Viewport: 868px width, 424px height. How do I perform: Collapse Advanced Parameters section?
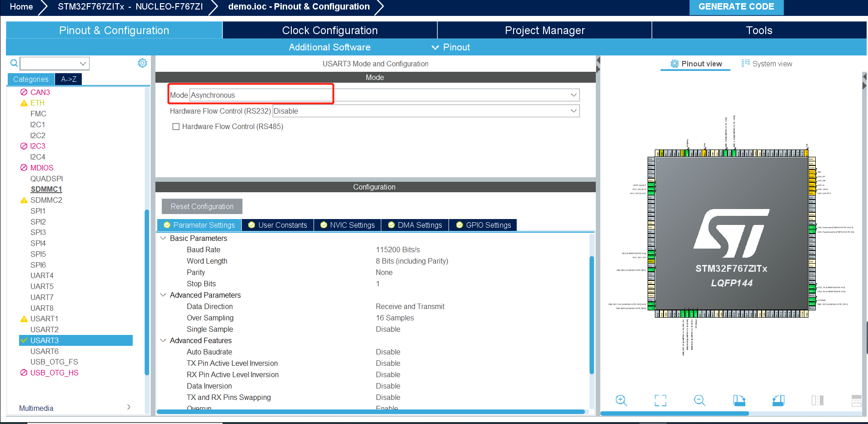(163, 295)
